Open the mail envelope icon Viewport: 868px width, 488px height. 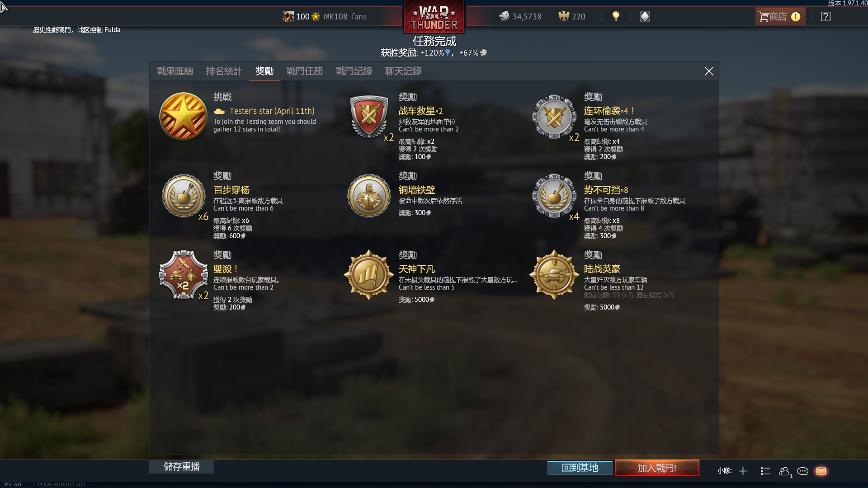point(821,471)
